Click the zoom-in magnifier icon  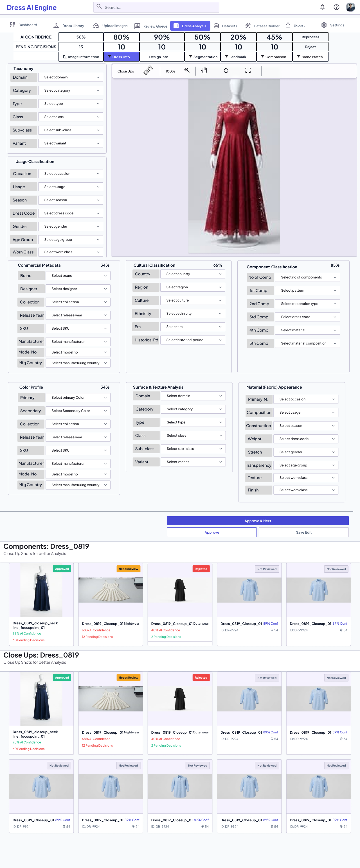[186, 71]
